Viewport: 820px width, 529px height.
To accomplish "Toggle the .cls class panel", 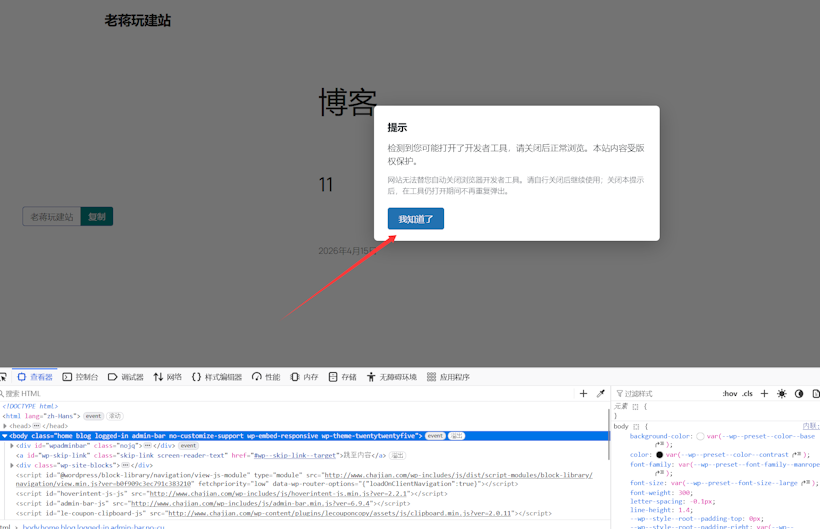I will click(x=747, y=394).
